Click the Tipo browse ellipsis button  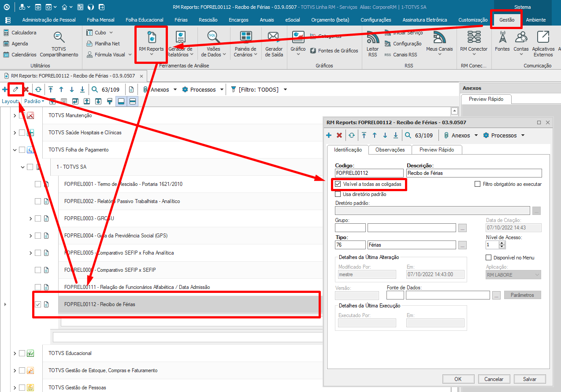(x=462, y=245)
